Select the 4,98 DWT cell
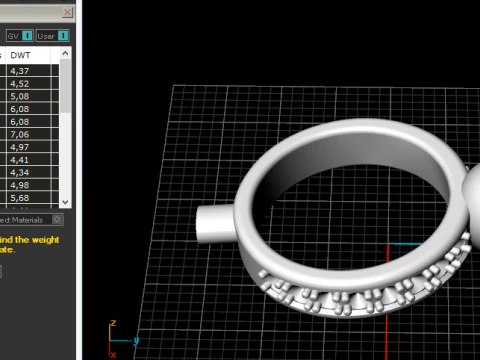The height and width of the screenshot is (360, 480). point(28,185)
